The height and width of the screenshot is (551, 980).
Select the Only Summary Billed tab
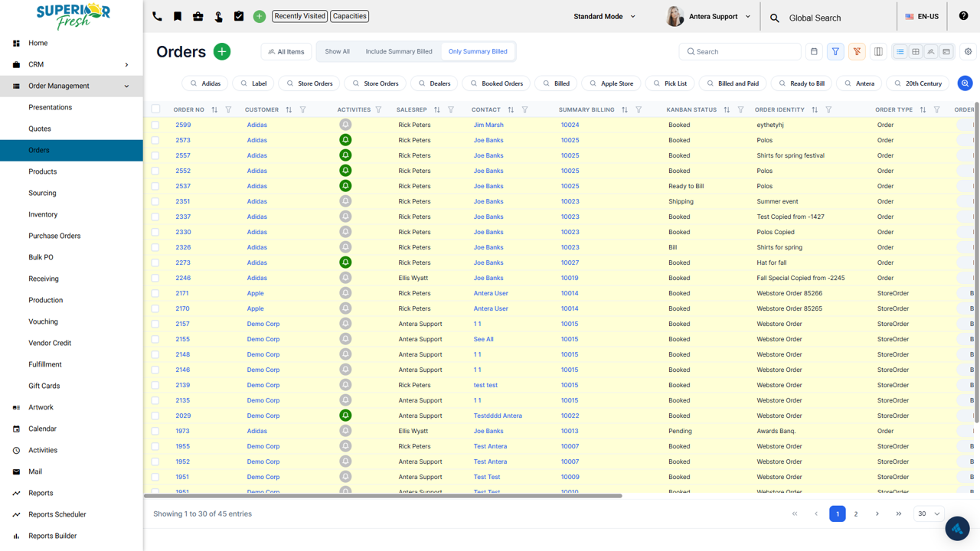478,51
